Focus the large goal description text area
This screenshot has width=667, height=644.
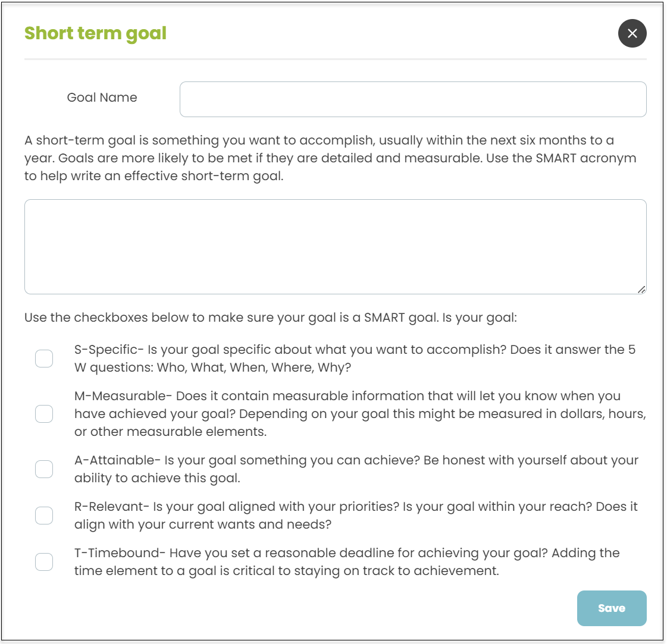(335, 247)
